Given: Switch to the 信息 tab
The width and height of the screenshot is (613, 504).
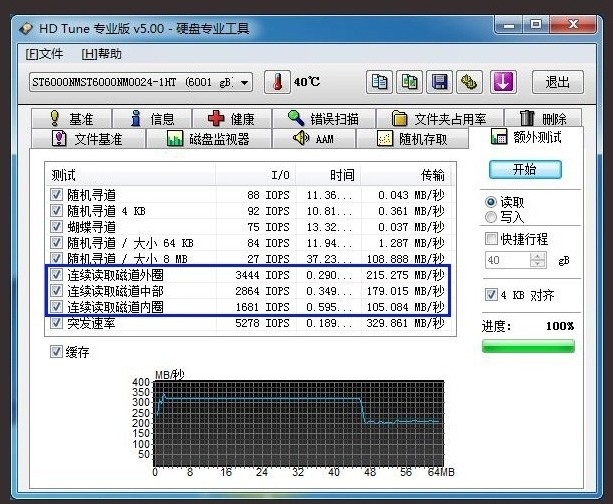Looking at the screenshot, I should tap(152, 118).
